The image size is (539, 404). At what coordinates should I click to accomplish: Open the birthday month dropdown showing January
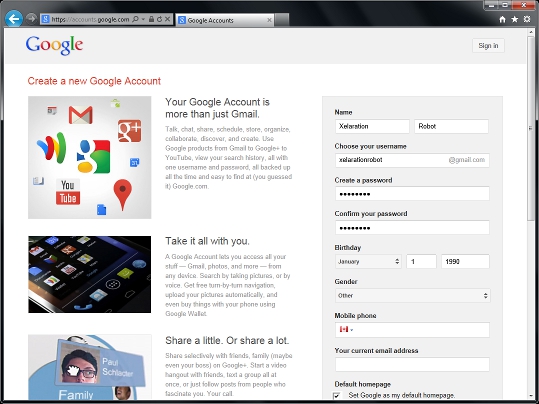coord(368,262)
